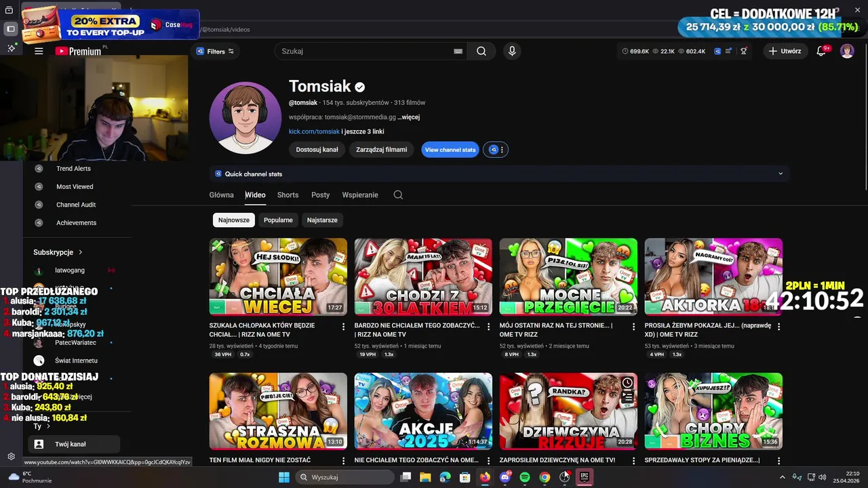Image resolution: width=868 pixels, height=488 pixels.
Task: Expand the Quick channel stats chevron
Action: coord(781,174)
